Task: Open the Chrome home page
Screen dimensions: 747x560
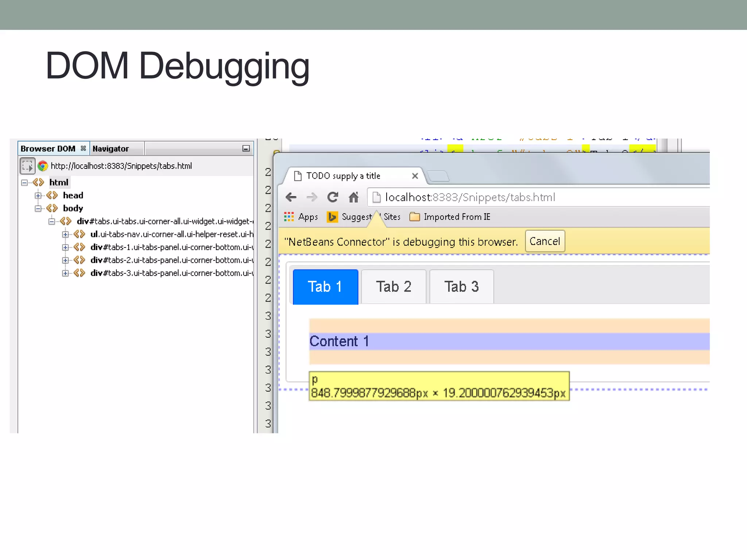Action: point(353,197)
